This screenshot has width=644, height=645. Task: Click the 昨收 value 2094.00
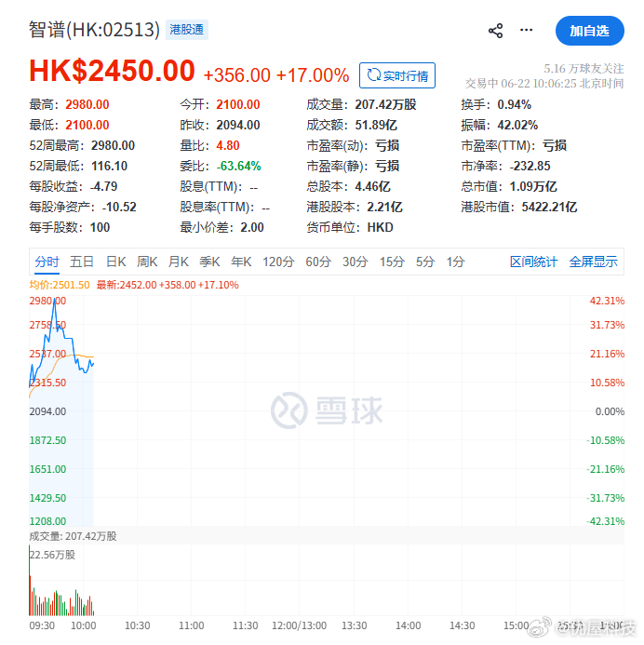[x=238, y=125]
